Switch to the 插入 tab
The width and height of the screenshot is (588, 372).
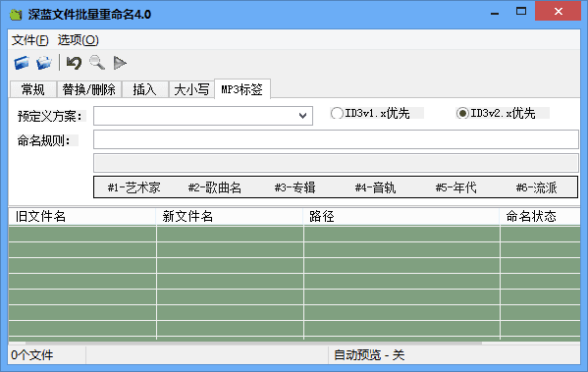point(144,89)
